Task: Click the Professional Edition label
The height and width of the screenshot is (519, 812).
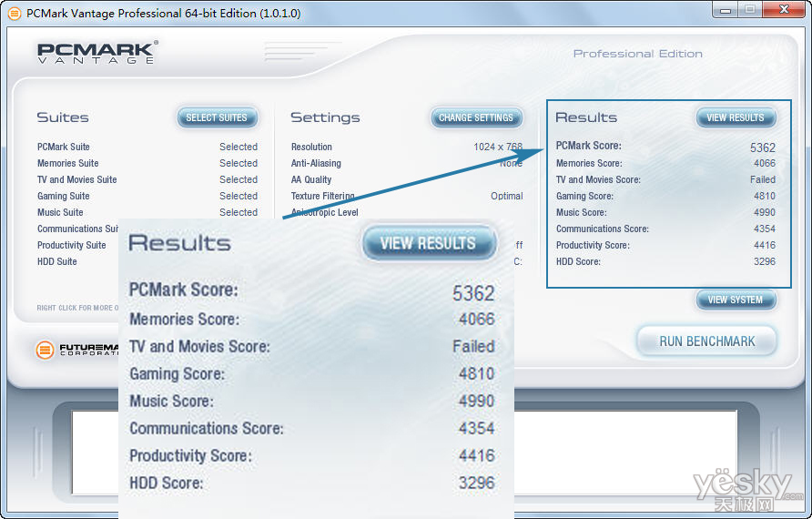Action: tap(638, 54)
